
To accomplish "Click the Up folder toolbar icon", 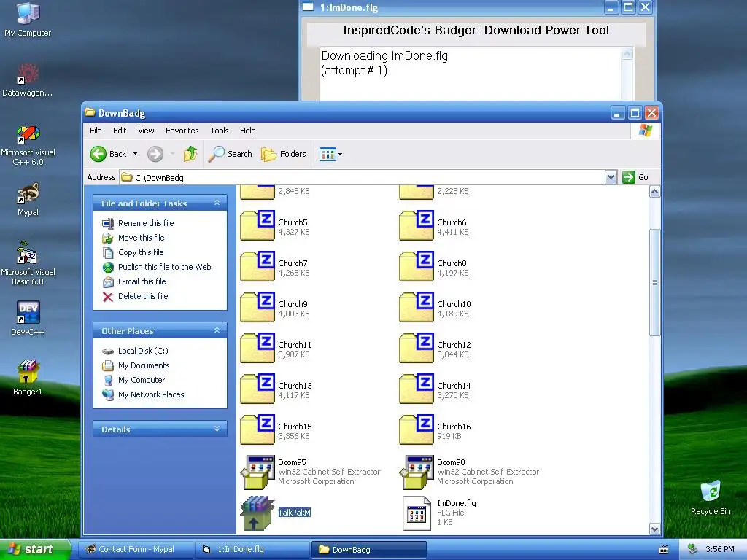I will point(190,154).
